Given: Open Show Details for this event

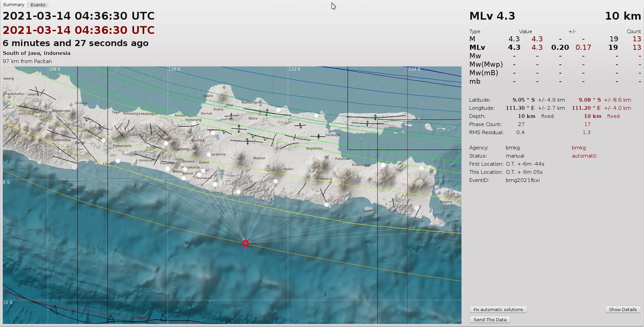Looking at the screenshot, I should [x=623, y=310].
